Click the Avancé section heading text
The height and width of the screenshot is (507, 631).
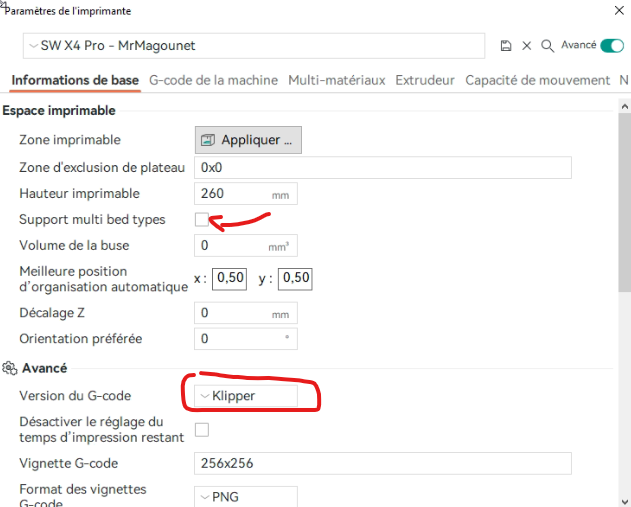point(45,368)
